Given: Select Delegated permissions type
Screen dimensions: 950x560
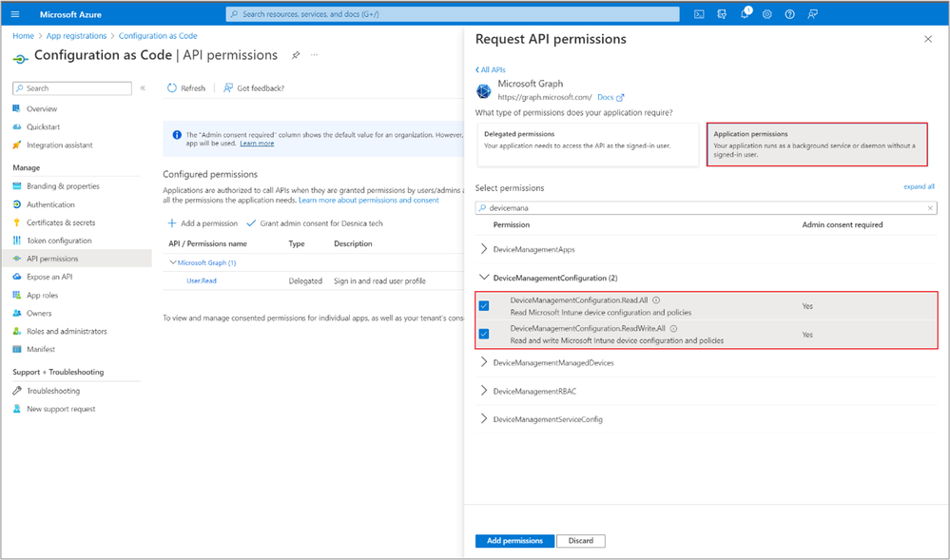Looking at the screenshot, I should point(588,145).
